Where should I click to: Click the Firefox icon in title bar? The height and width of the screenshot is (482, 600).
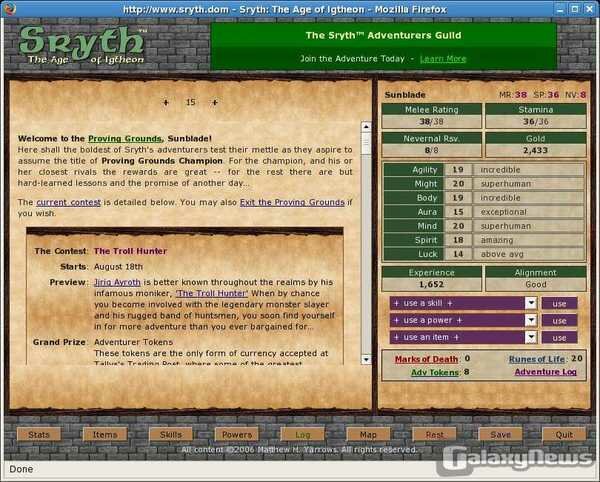point(8,8)
